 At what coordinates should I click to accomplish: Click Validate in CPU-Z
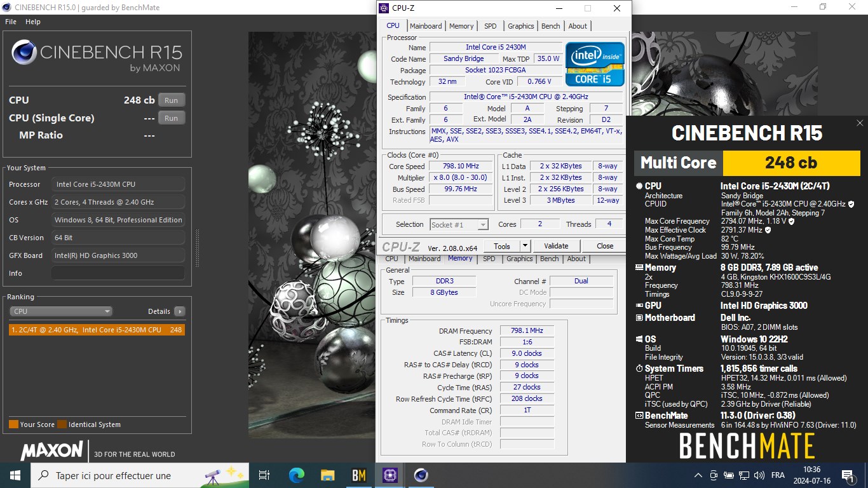pyautogui.click(x=556, y=246)
